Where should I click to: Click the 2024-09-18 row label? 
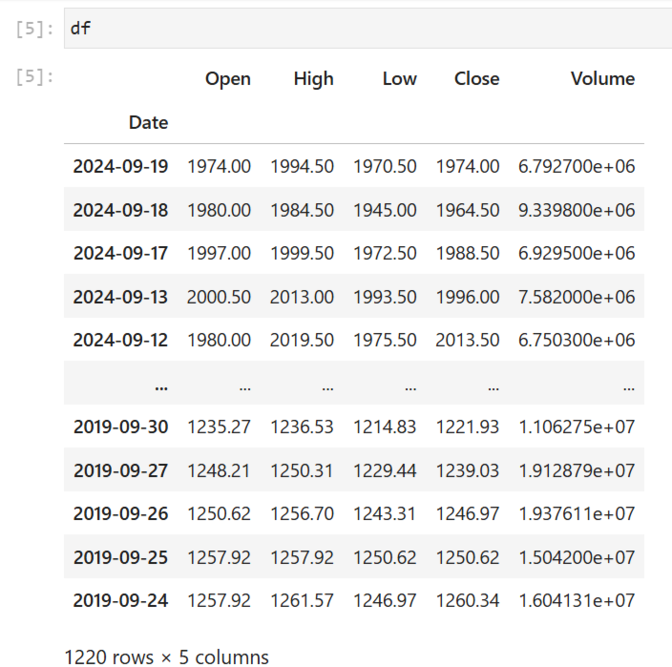coord(120,210)
